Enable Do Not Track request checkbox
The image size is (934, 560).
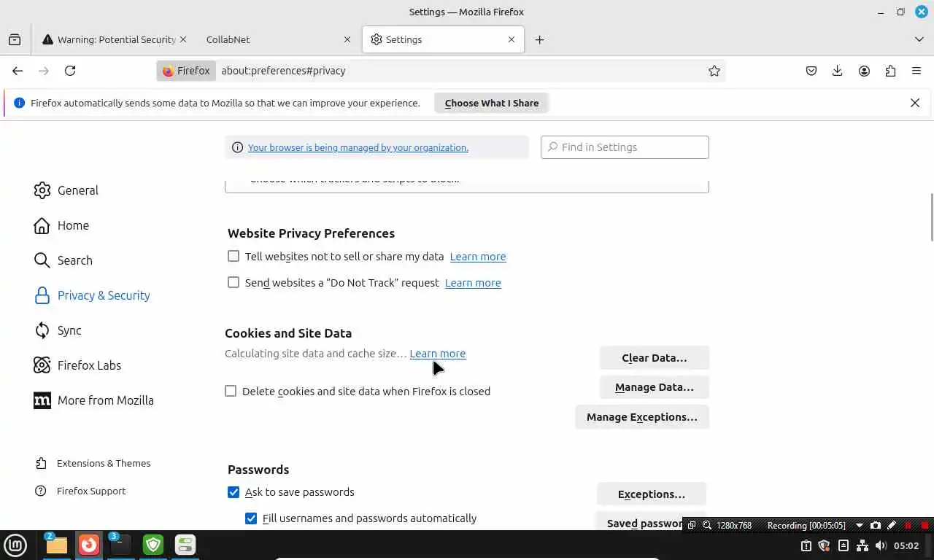[233, 282]
